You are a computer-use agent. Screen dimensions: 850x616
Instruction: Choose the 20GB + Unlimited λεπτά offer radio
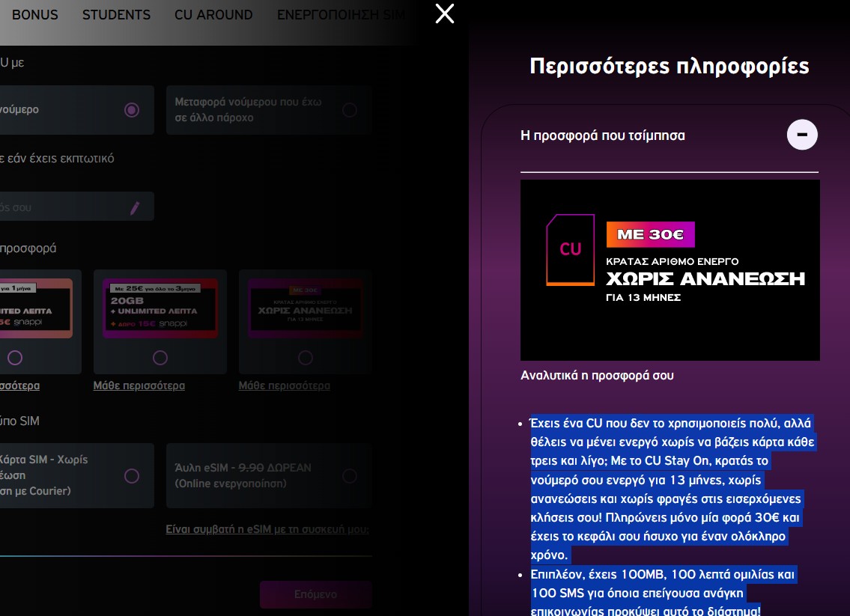160,358
